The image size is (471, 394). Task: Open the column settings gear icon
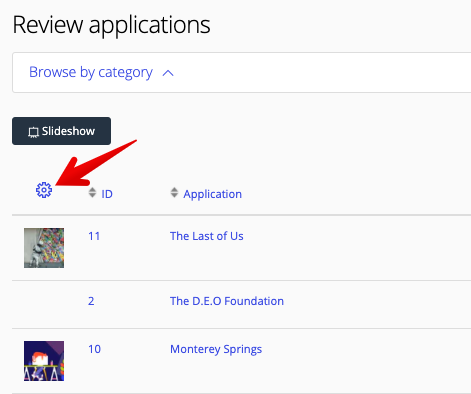click(x=44, y=190)
